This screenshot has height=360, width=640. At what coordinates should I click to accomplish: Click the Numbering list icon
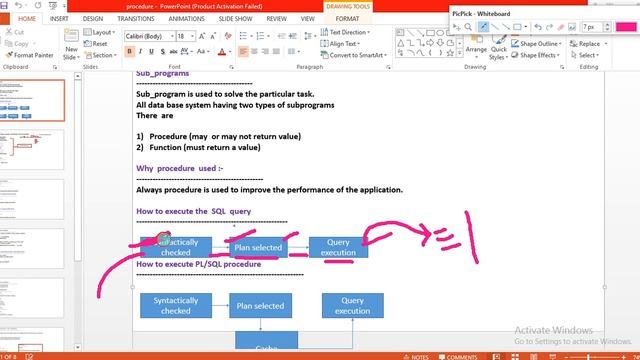tap(260, 36)
